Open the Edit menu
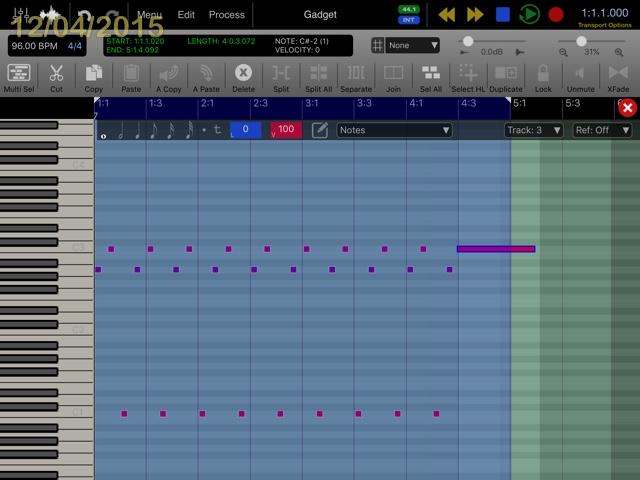 click(x=186, y=15)
